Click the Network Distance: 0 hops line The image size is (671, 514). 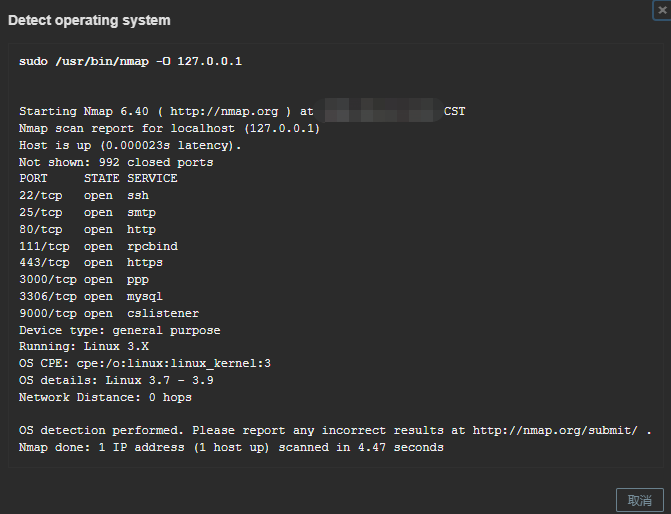pos(105,398)
